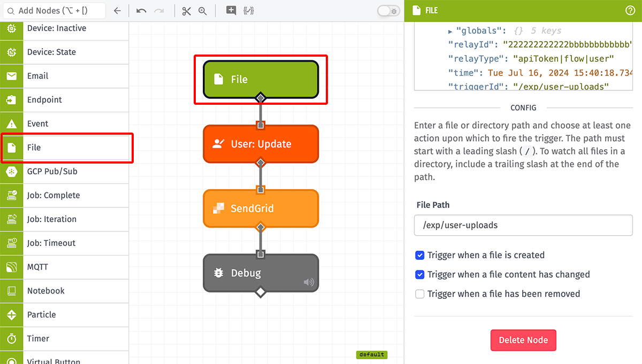Viewport: 642px width, 364px height.
Task: Uncheck Trigger when a file content has changed
Action: [420, 274]
